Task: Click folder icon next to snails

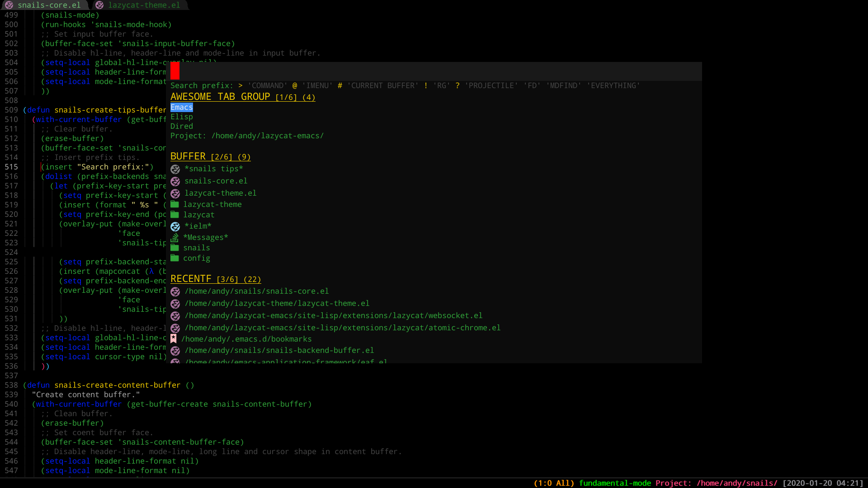Action: click(x=175, y=248)
